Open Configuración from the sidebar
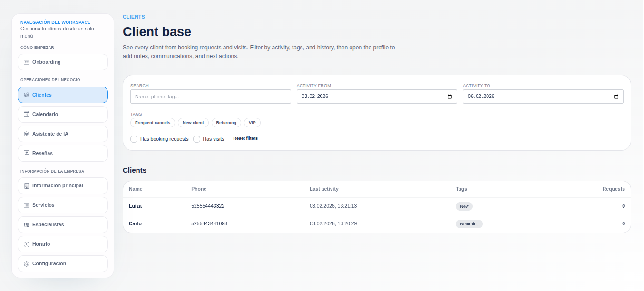Image resolution: width=644 pixels, height=291 pixels. [x=62, y=264]
